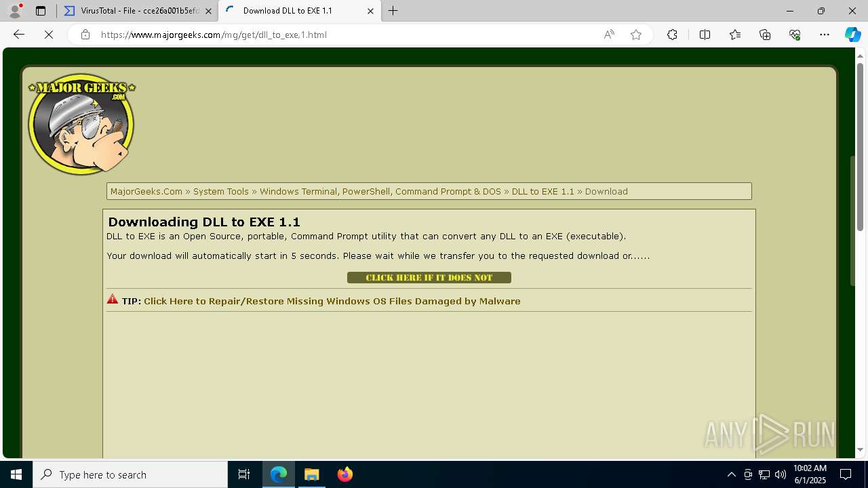The image size is (868, 488).
Task: Open File Explorer from taskbar
Action: (x=312, y=474)
